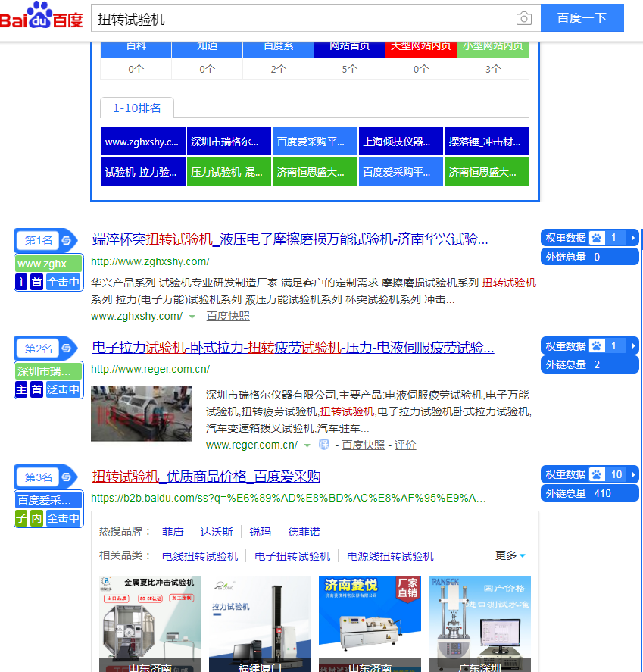
Task: Open 百度快照 for the reger.com.cn result
Action: point(363,445)
